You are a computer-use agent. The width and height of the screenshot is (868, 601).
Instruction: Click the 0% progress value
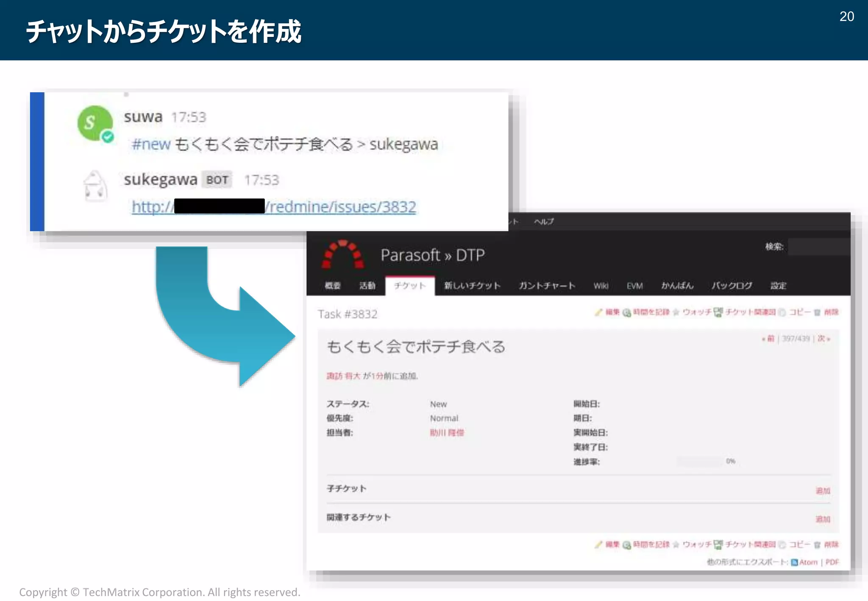731,461
